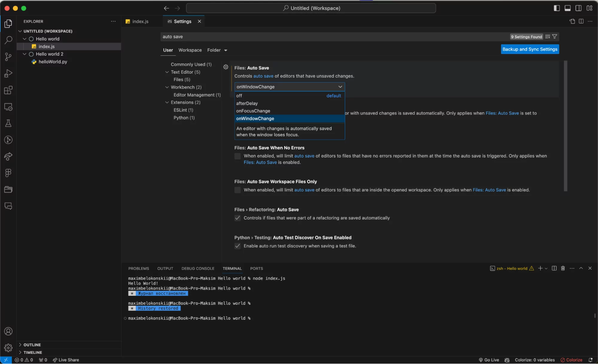Enable Auto Save Workspace Files Only checkbox
Image resolution: width=598 pixels, height=364 pixels.
pos(238,190)
